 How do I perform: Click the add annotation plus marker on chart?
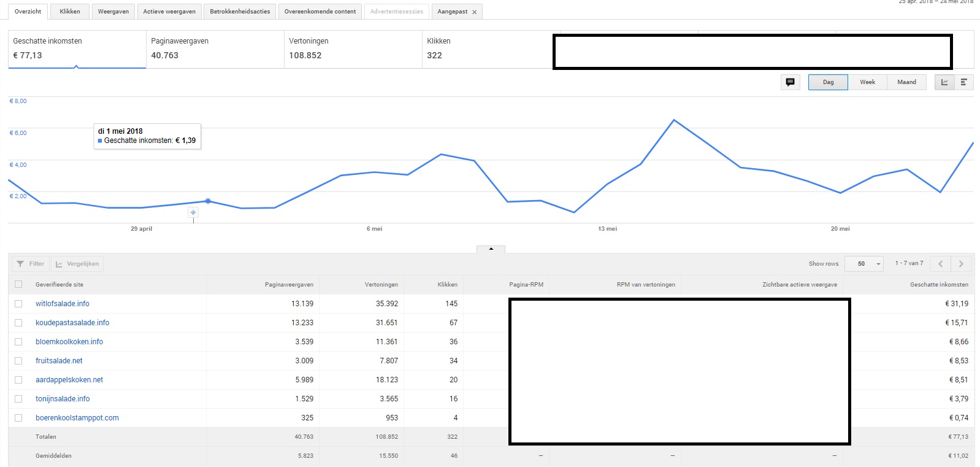click(193, 212)
